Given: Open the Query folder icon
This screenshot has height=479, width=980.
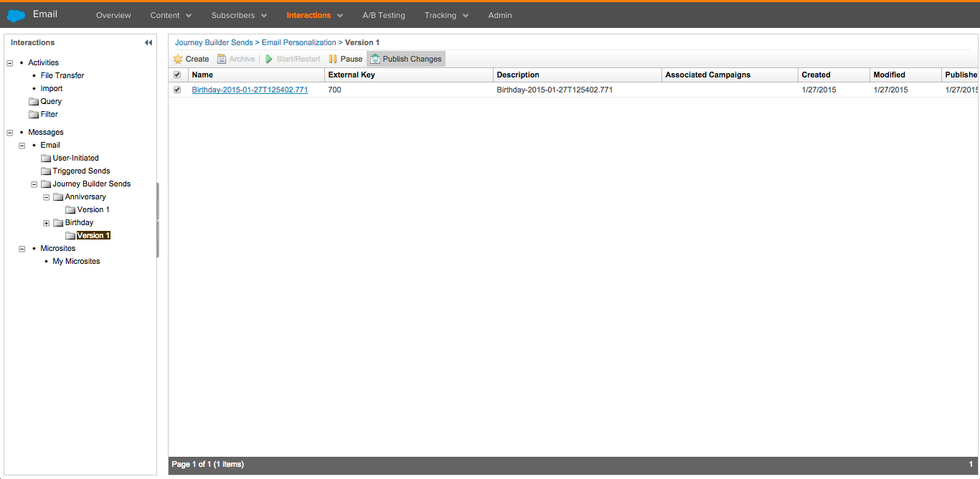Looking at the screenshot, I should tap(34, 102).
